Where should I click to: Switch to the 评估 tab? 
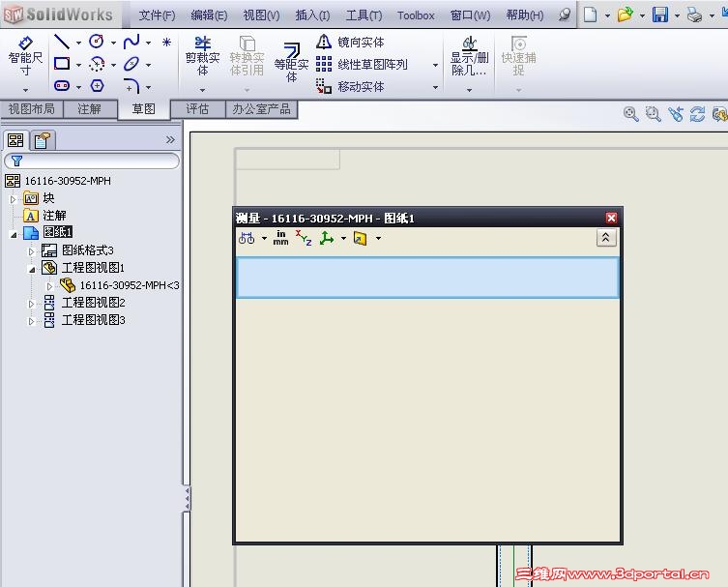[x=197, y=108]
